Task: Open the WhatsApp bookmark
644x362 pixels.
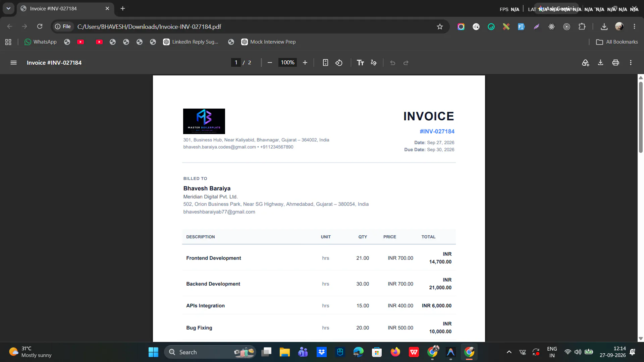Action: point(41,42)
